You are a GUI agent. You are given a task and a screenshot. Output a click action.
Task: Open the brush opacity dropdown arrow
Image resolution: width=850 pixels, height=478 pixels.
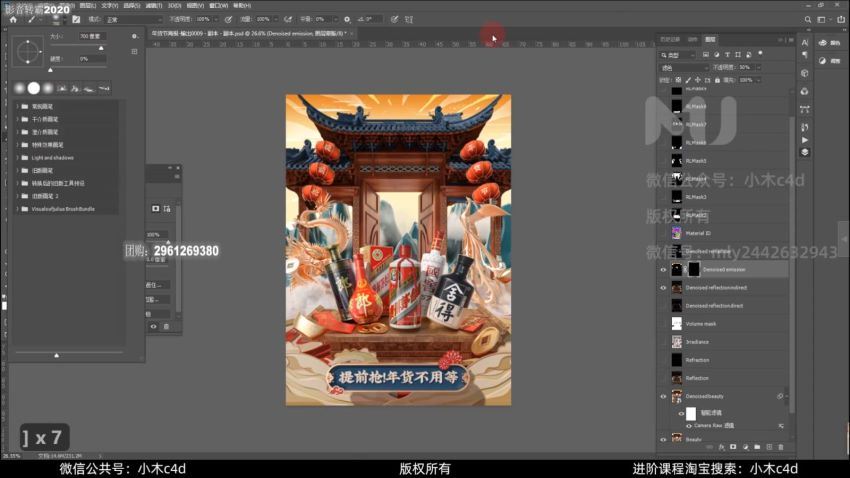[x=216, y=20]
